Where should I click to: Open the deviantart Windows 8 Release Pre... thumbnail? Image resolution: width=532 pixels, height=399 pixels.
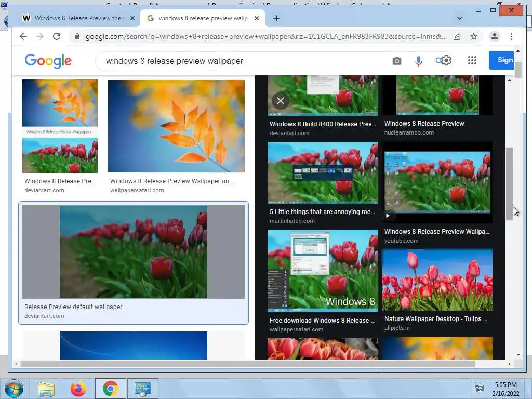(60, 126)
